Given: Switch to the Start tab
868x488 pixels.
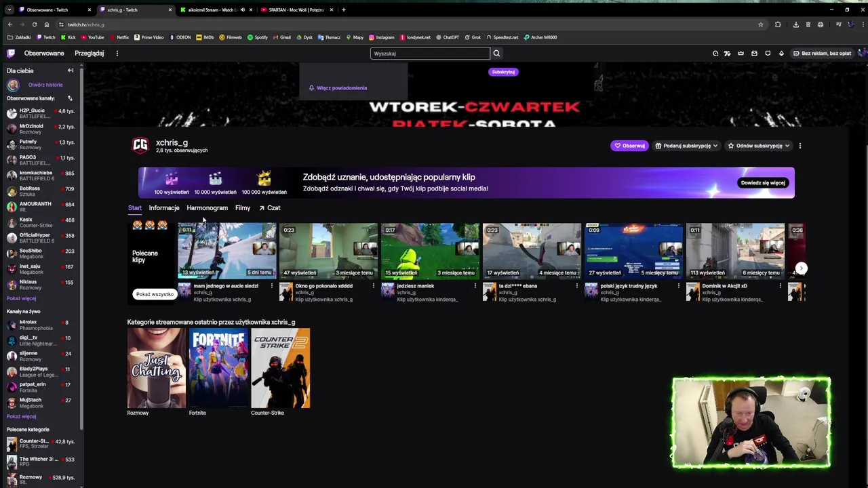Looking at the screenshot, I should (x=134, y=208).
